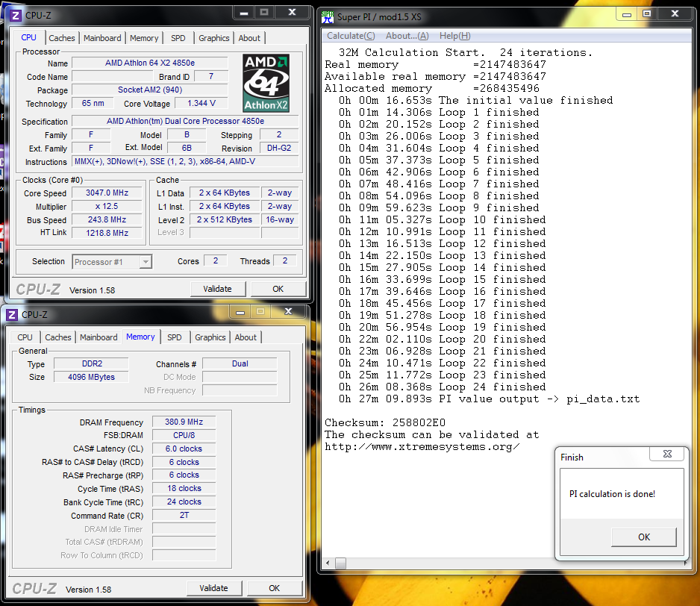Switch to CPU tab in lower CPU-Z window
The image size is (700, 606).
[25, 337]
